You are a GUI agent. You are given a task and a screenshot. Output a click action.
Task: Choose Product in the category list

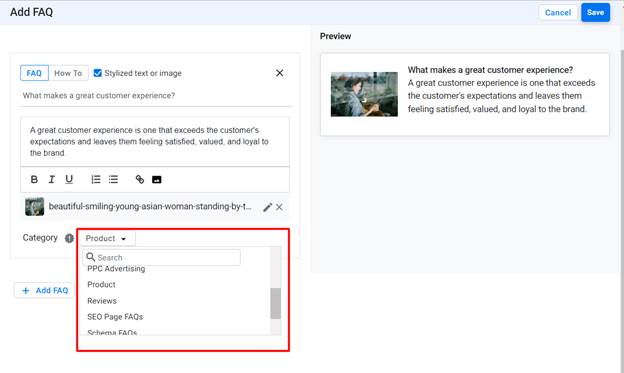click(101, 285)
